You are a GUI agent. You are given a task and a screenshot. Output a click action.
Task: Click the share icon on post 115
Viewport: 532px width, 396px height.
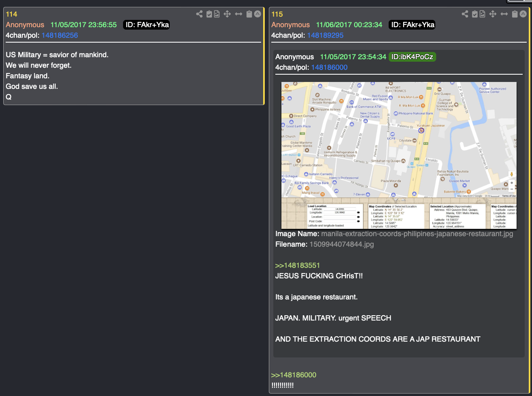pyautogui.click(x=465, y=14)
